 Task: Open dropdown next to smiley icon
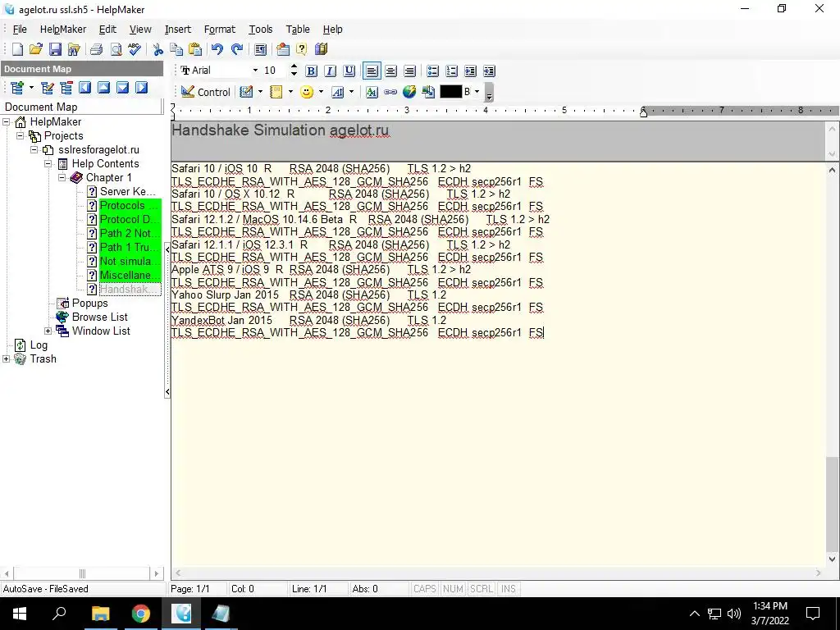(x=321, y=92)
